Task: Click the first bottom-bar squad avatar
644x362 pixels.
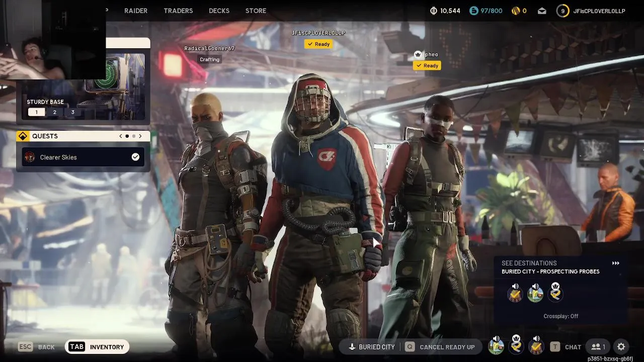Action: click(496, 347)
